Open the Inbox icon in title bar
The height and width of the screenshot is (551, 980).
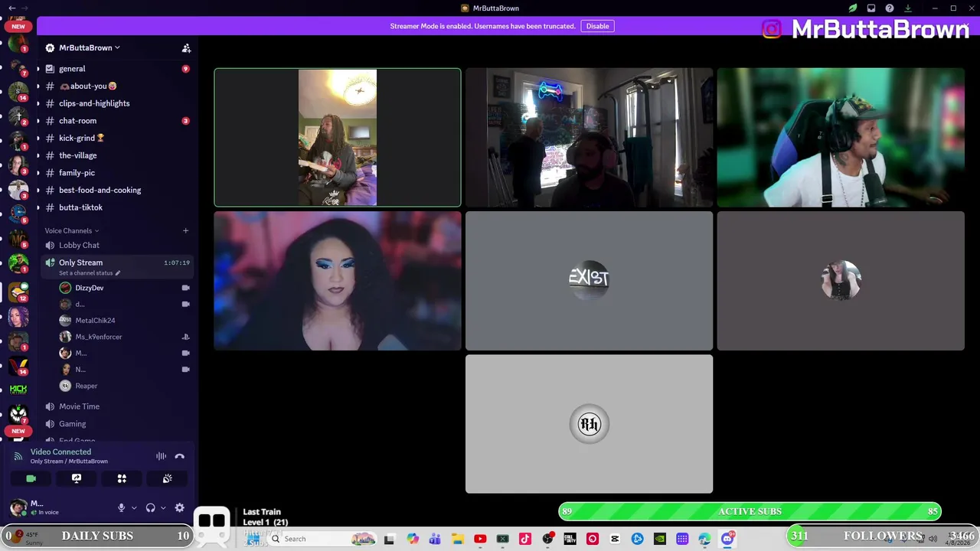[871, 8]
